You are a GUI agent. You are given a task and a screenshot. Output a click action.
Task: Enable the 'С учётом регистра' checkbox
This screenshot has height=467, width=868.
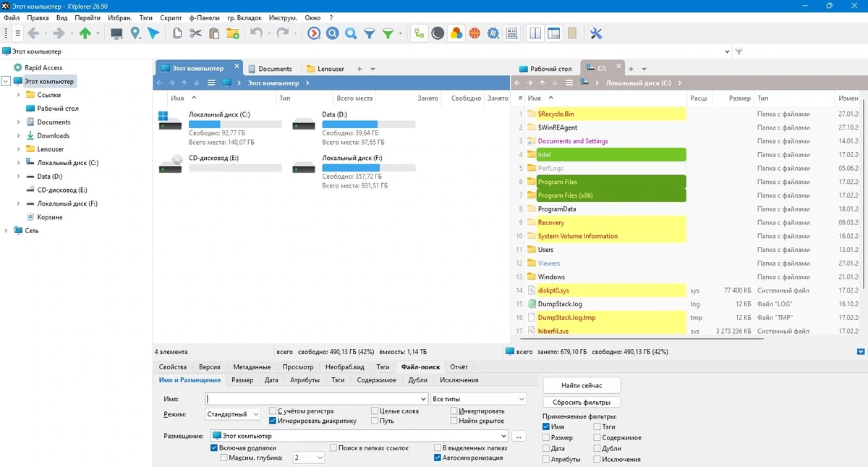click(x=273, y=411)
